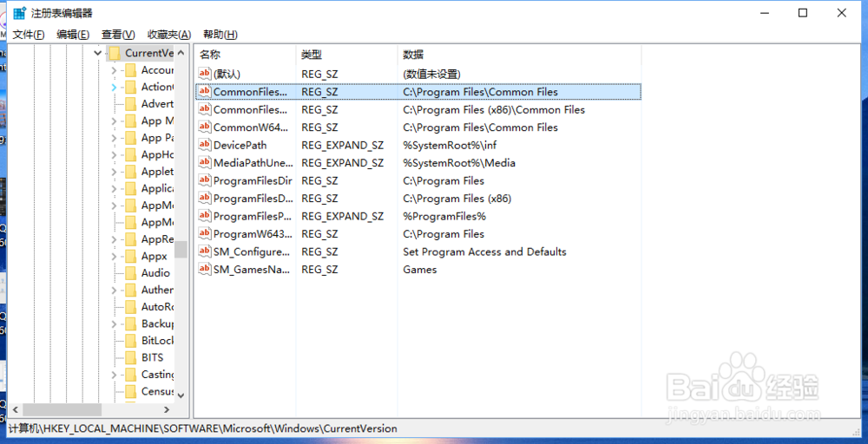The width and height of the screenshot is (868, 444).
Task: Click string icon of selected CommonFiles... value
Action: point(205,91)
